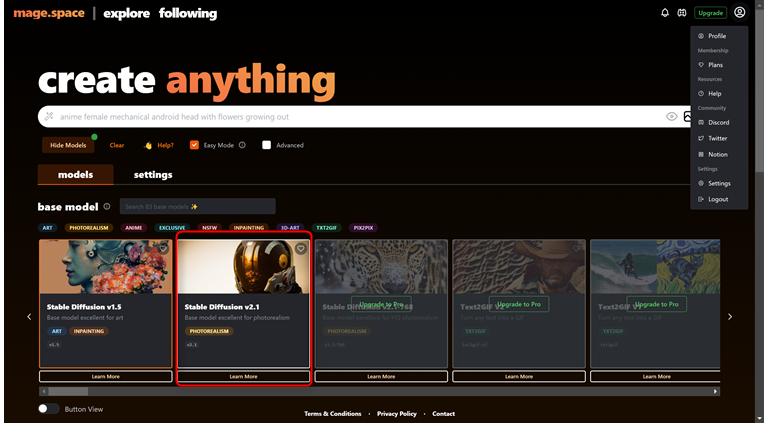Click the user profile avatar icon
768x423 pixels.
coord(739,13)
